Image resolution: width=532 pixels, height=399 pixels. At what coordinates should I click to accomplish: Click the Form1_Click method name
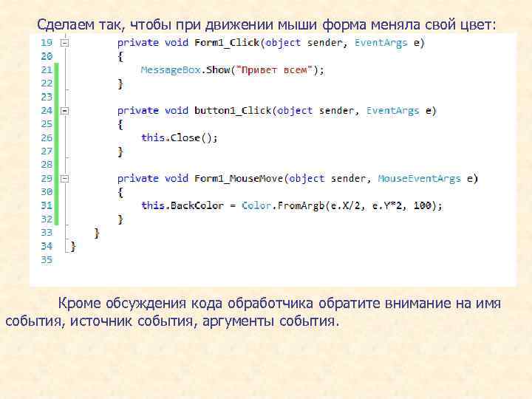tap(227, 43)
